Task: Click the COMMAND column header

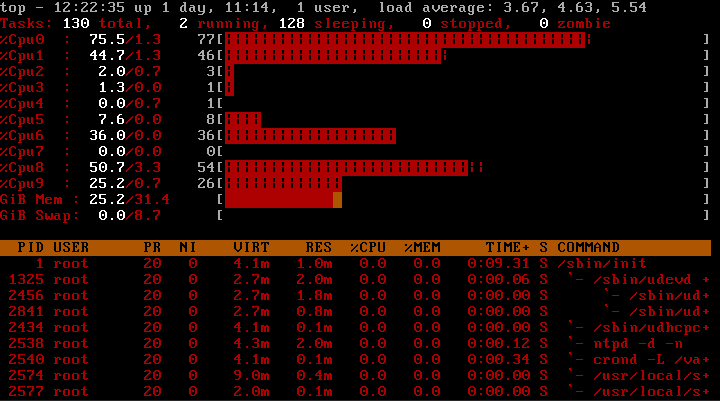Action: point(588,248)
